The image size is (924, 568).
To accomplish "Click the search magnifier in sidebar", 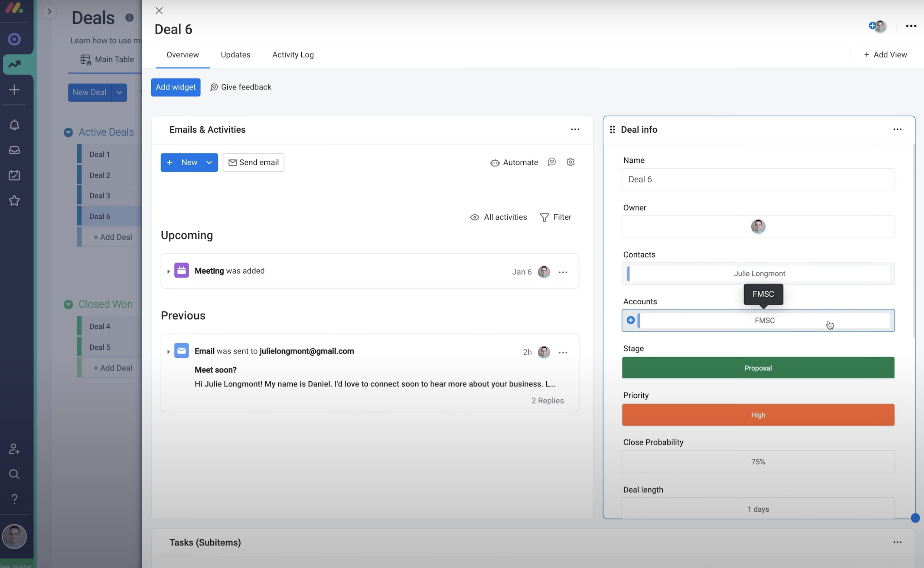I will pos(14,474).
